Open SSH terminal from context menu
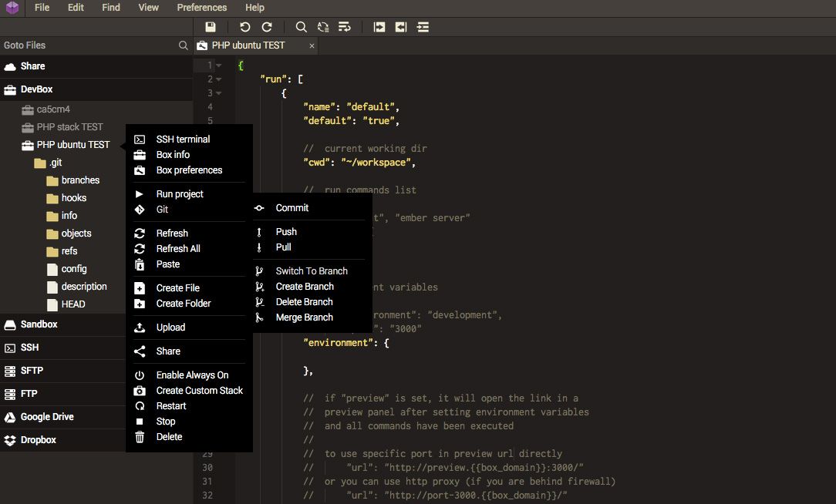This screenshot has width=836, height=504. (x=183, y=139)
